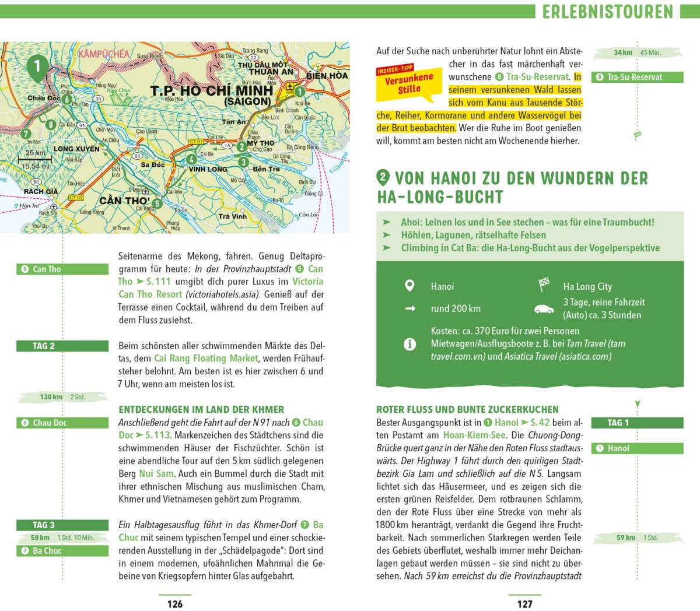700x611 pixels.
Task: Click the arrow bullet before Ahoi: Leinen los
Action: pyautogui.click(x=386, y=222)
